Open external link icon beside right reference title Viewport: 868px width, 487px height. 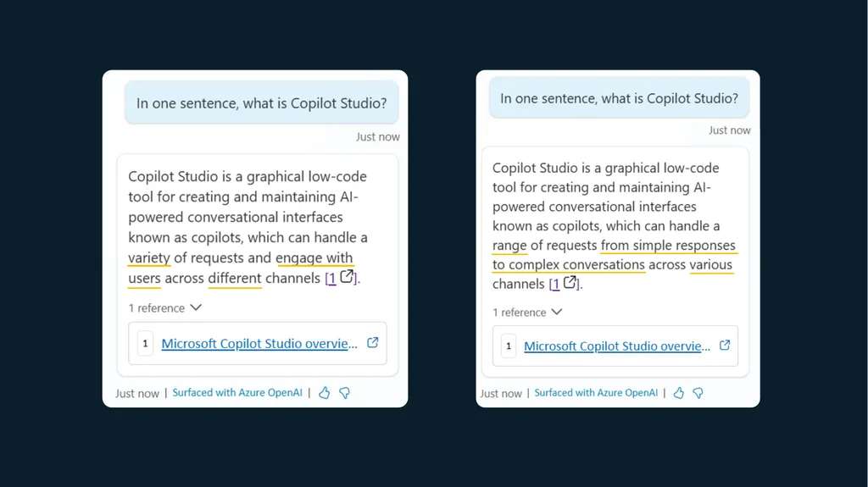coord(725,346)
